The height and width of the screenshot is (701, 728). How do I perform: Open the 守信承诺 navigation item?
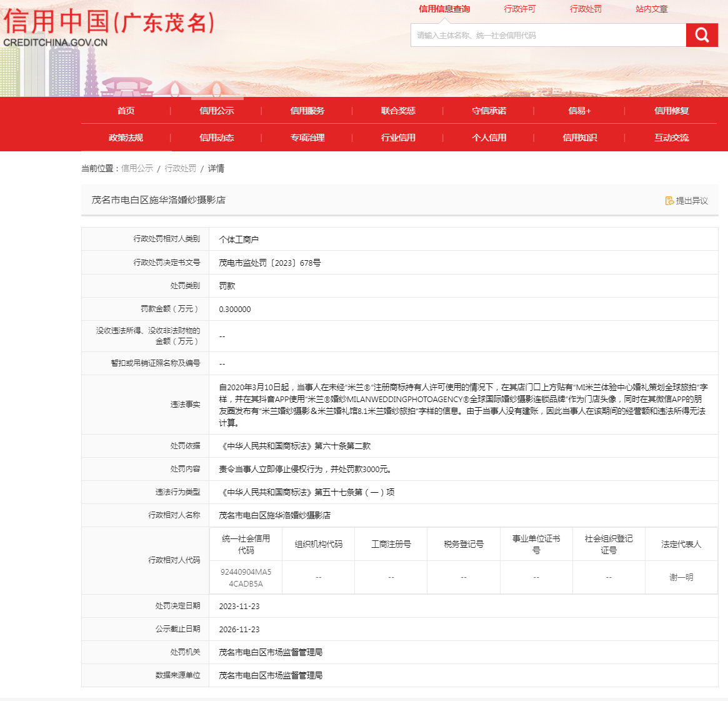pyautogui.click(x=489, y=111)
